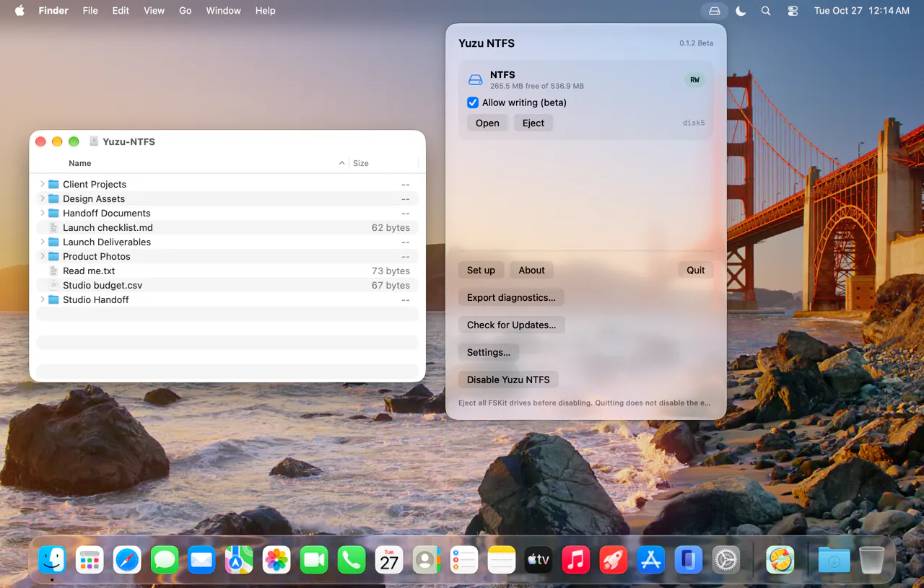The height and width of the screenshot is (588, 924).
Task: Open the Apple menu
Action: tap(19, 11)
